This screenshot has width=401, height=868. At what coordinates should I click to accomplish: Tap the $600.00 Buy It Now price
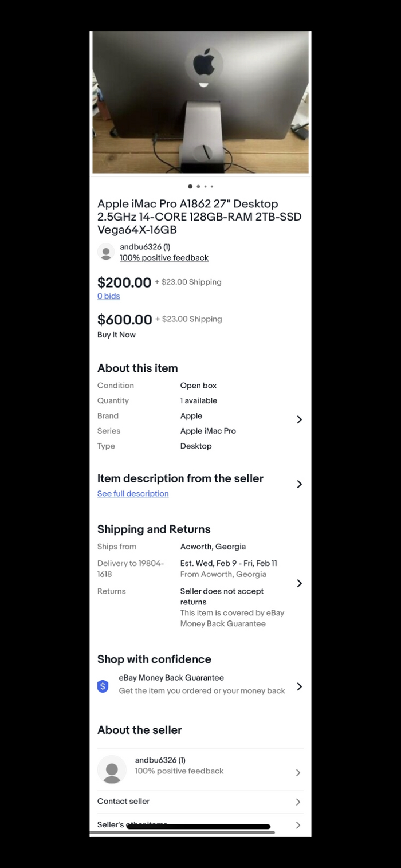tap(125, 320)
